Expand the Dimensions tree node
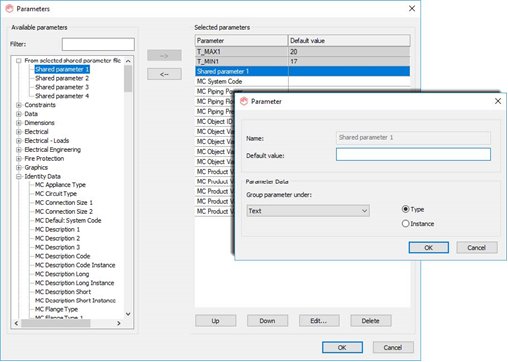 click(19, 123)
